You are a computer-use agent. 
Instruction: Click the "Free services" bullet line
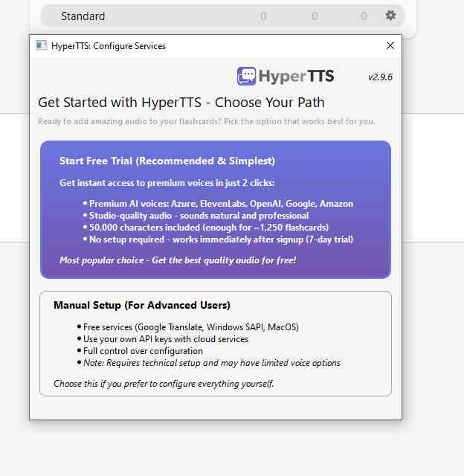[x=190, y=327]
